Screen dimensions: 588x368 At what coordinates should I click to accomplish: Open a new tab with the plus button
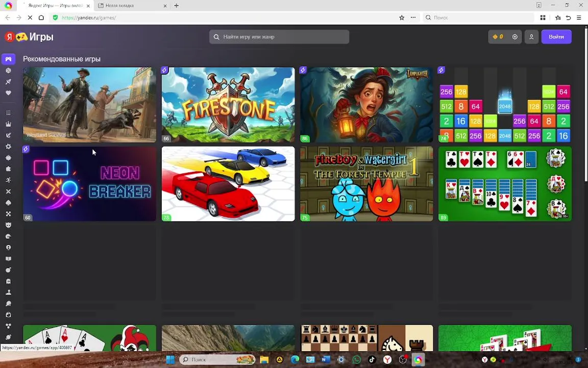pyautogui.click(x=176, y=6)
